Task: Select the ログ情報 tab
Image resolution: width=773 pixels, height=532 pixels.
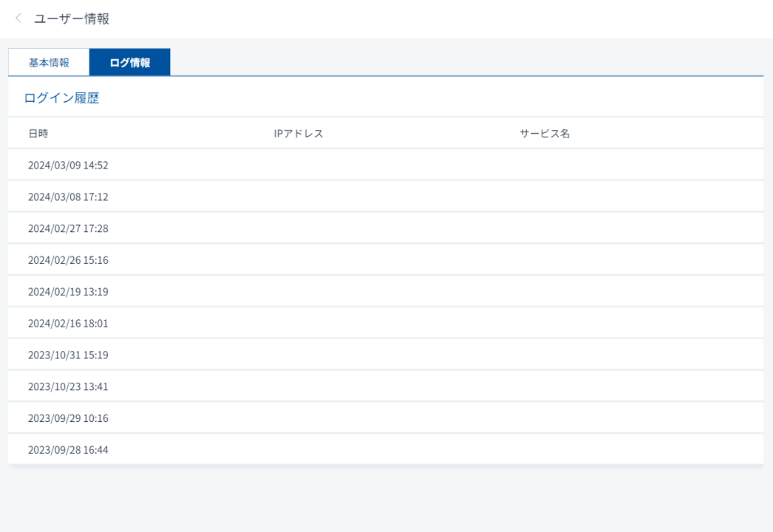Action: 129,63
